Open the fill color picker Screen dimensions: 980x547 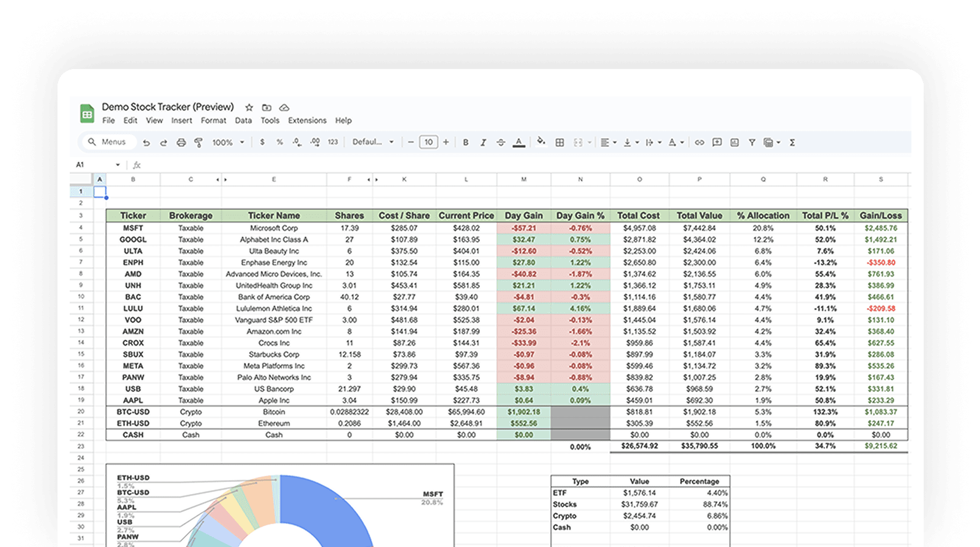[x=541, y=142]
